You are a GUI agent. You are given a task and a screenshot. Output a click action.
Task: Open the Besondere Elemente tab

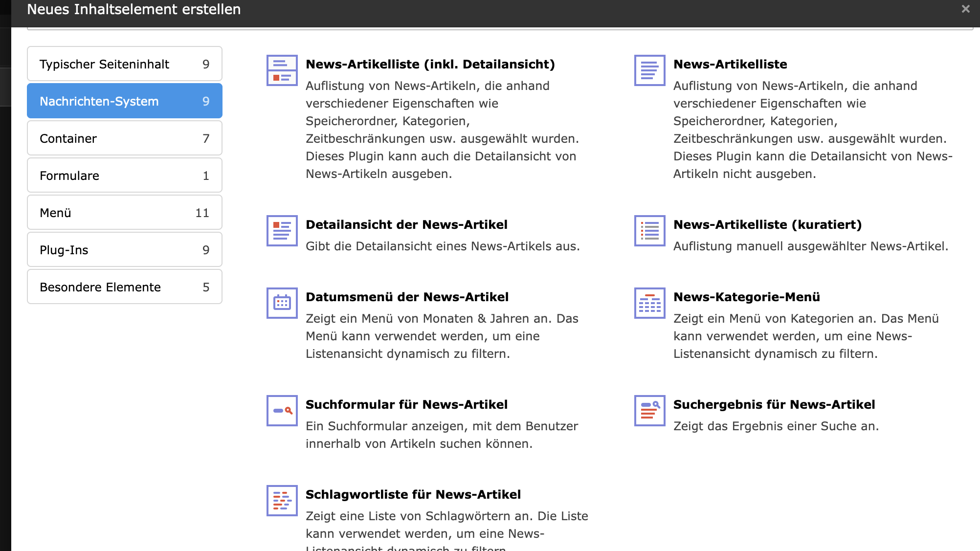point(125,287)
